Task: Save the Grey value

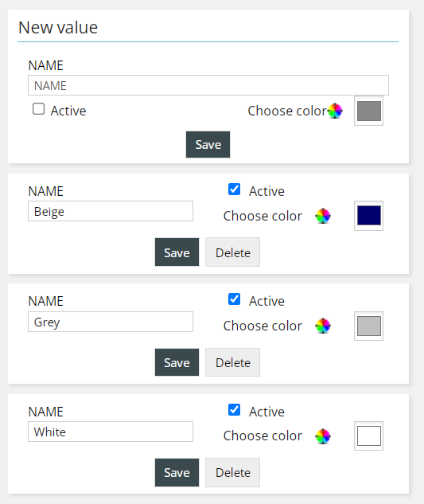Action: click(x=177, y=362)
